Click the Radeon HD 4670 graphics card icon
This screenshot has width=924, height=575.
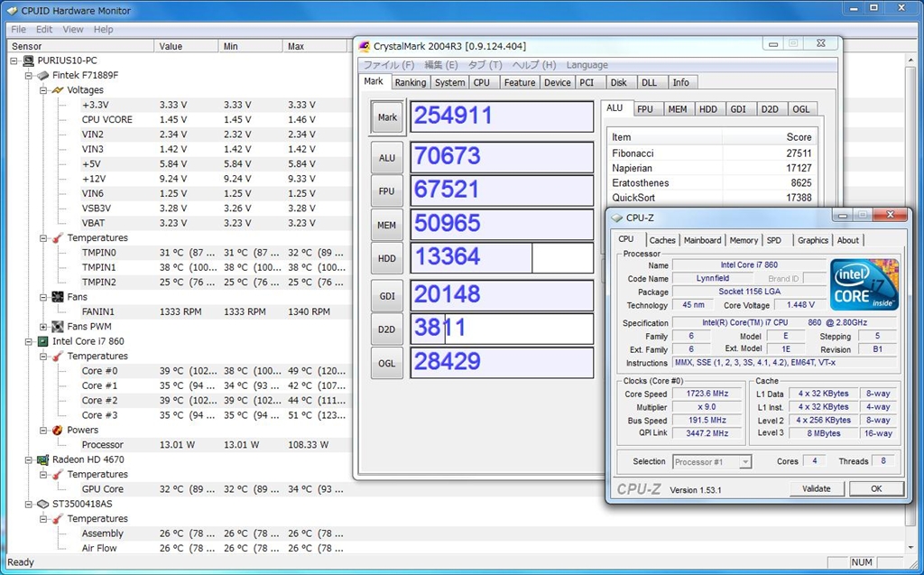tap(42, 459)
